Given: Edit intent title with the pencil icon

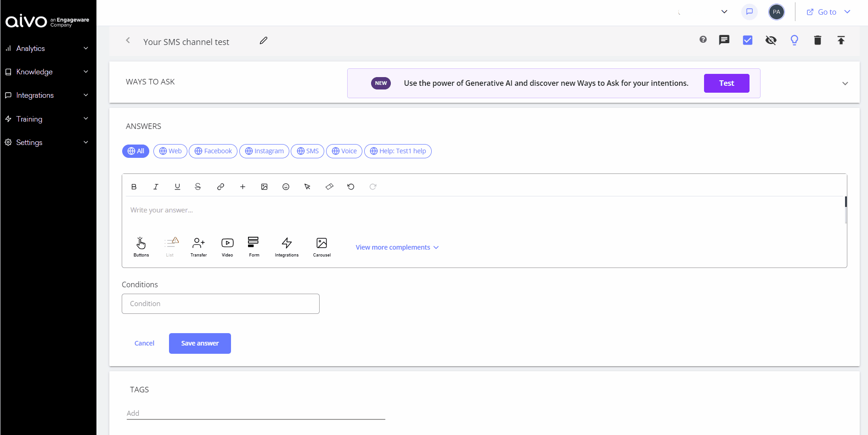Looking at the screenshot, I should click(x=264, y=40).
